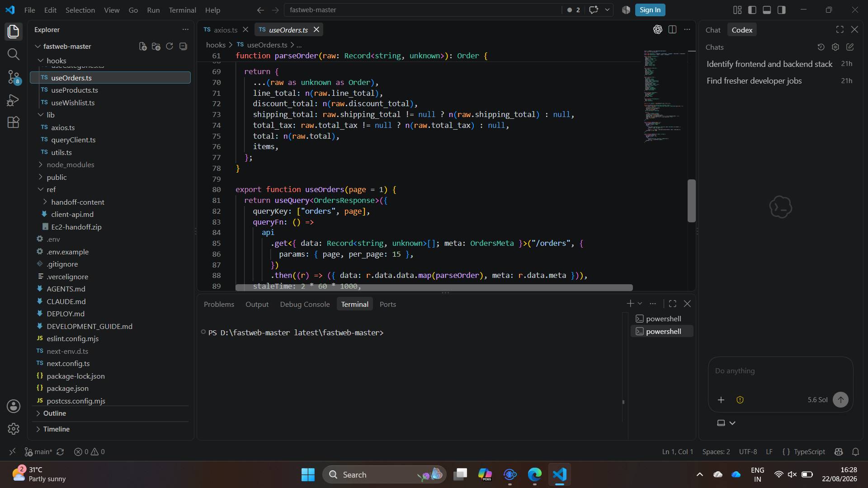The image size is (868, 488).
Task: Start a new Codex chat
Action: (850, 47)
